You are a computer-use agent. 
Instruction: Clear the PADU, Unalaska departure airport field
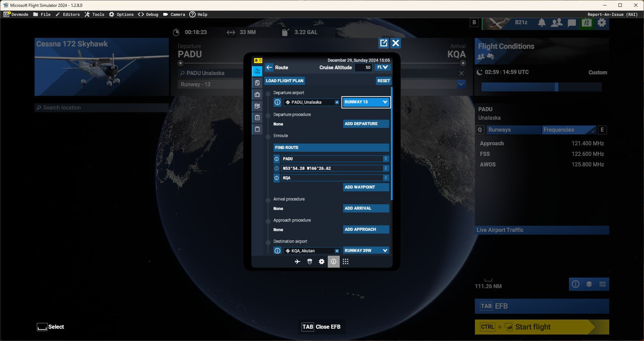337,102
